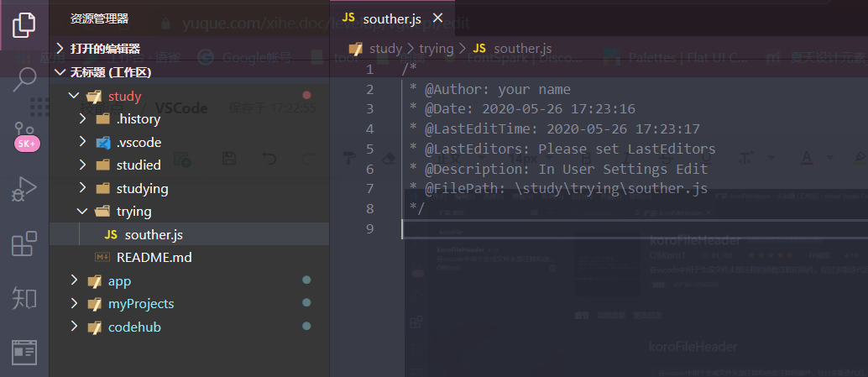The image size is (868, 377).
Task: Expand the studied folder chevron
Action: (82, 165)
